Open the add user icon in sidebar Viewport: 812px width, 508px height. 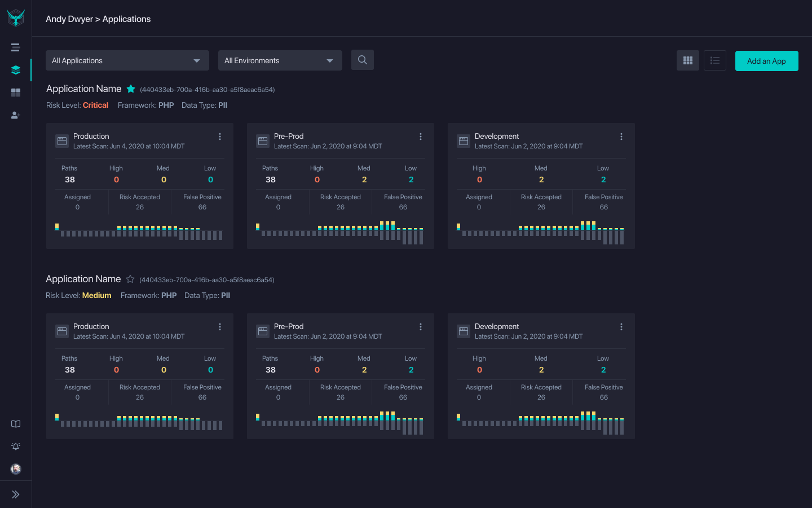click(x=16, y=115)
